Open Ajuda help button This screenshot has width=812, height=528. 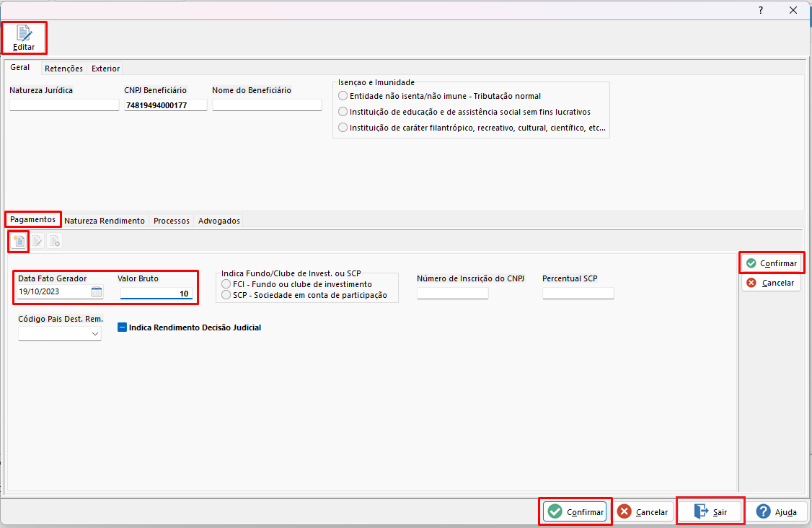(776, 512)
